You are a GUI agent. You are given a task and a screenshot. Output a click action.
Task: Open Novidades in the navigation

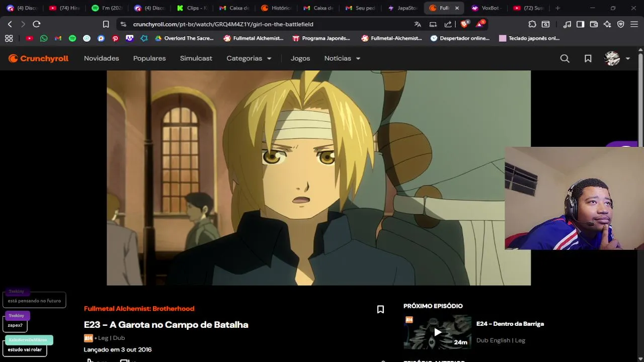click(102, 58)
